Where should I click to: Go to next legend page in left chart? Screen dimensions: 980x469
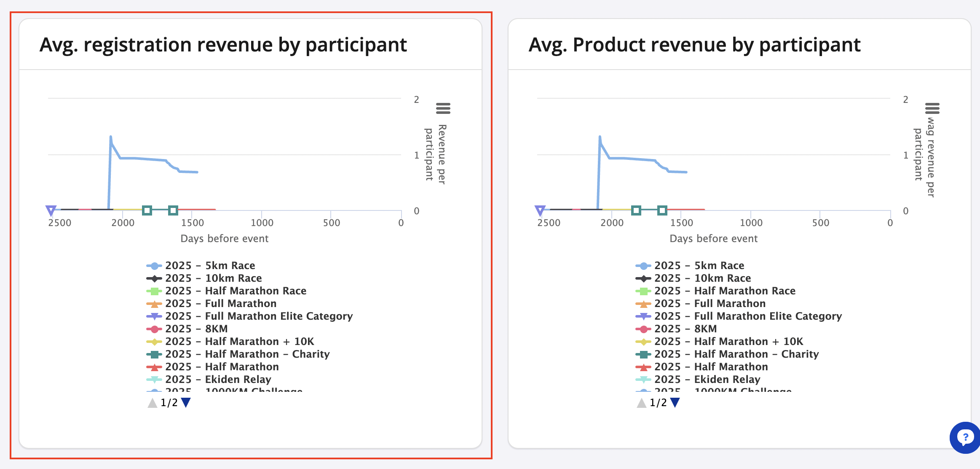(x=186, y=402)
